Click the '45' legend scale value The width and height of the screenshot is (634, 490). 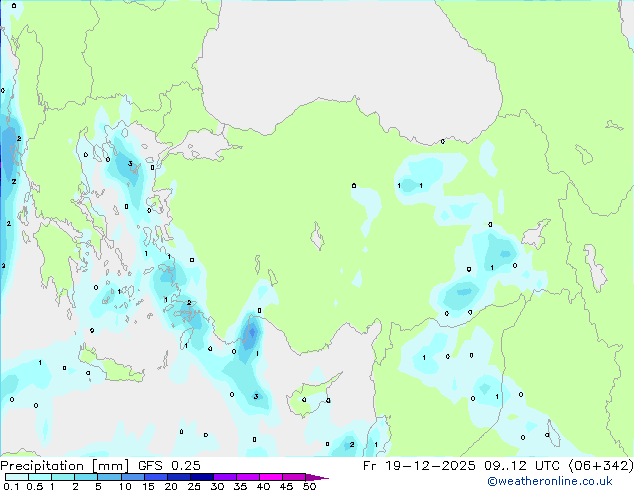point(286,486)
